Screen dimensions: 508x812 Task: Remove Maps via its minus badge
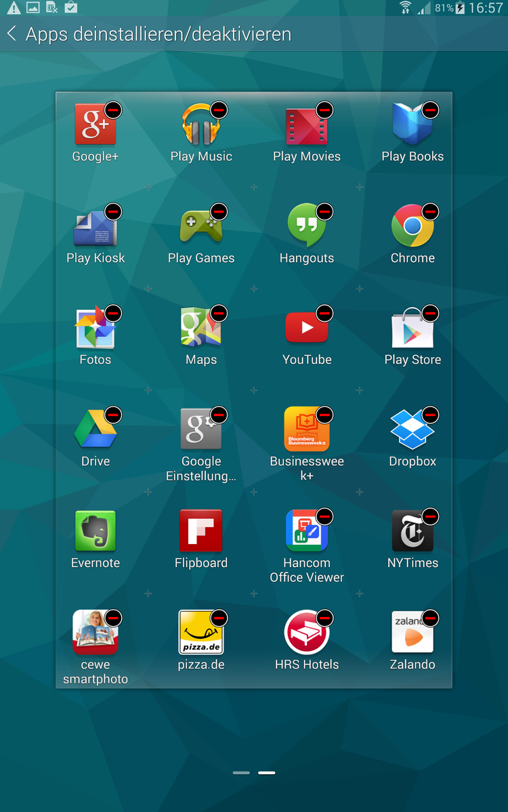pyautogui.click(x=219, y=313)
